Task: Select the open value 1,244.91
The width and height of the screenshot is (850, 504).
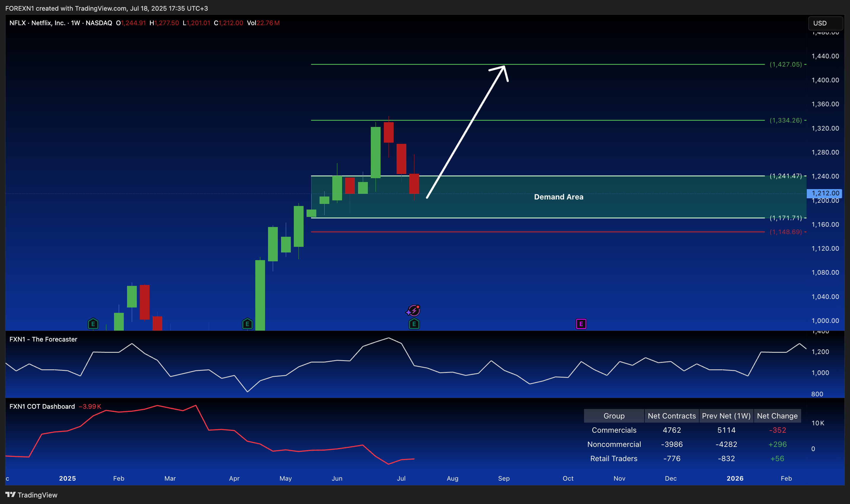Action: tap(133, 23)
